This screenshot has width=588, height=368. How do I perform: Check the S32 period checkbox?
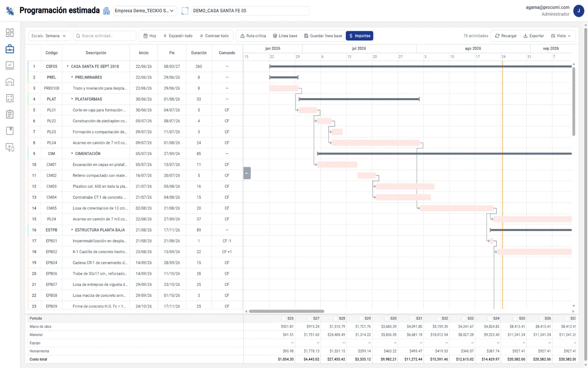(439, 319)
